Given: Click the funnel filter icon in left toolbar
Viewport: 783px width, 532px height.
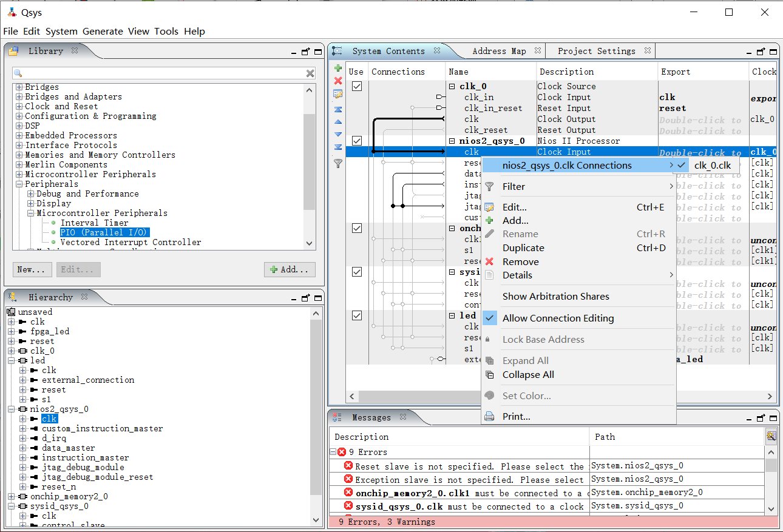Looking at the screenshot, I should 338,163.
